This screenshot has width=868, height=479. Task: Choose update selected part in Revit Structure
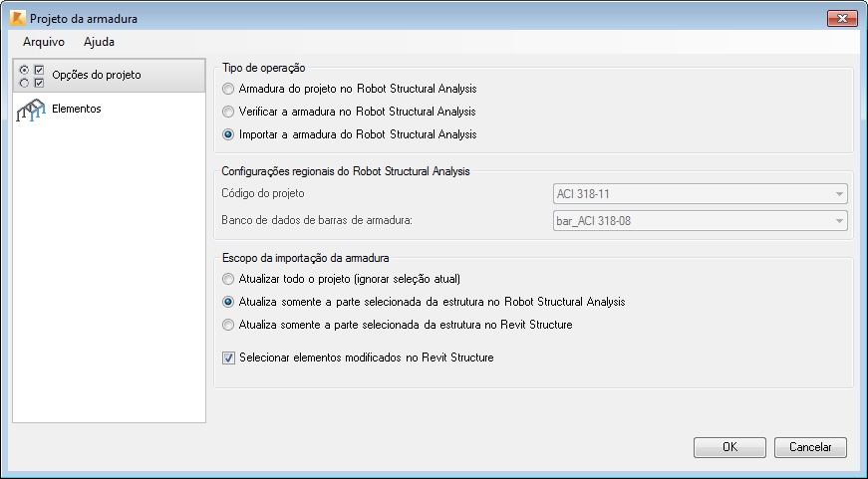[228, 326]
